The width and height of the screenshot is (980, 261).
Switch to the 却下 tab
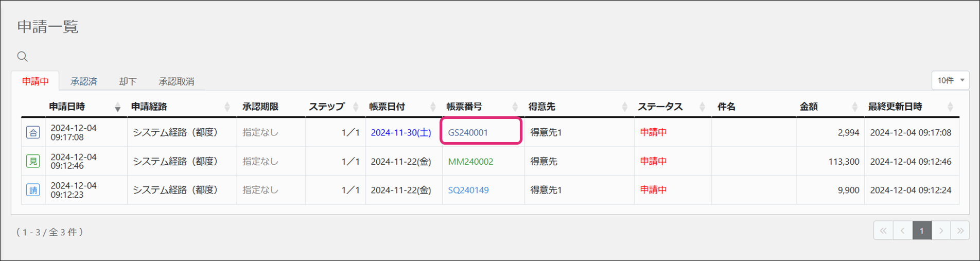(x=128, y=81)
